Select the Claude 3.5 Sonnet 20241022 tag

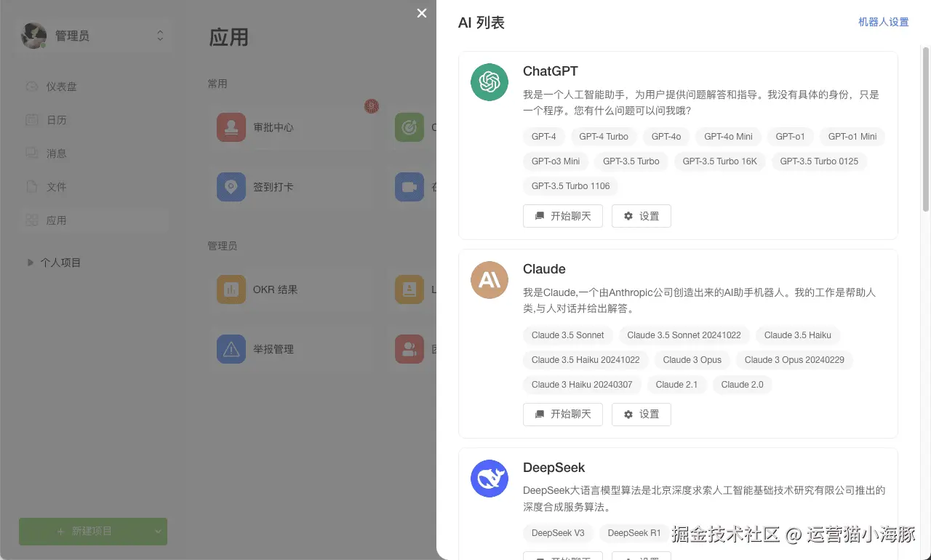coord(684,335)
